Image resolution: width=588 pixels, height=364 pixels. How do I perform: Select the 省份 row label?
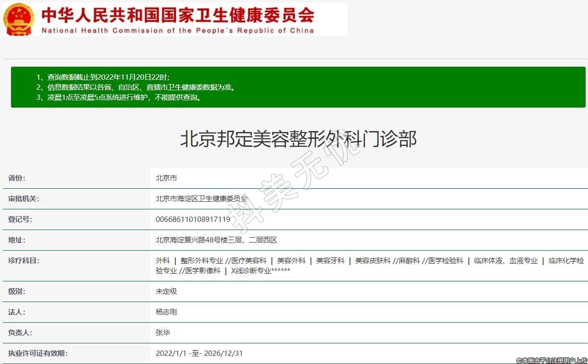tap(17, 178)
